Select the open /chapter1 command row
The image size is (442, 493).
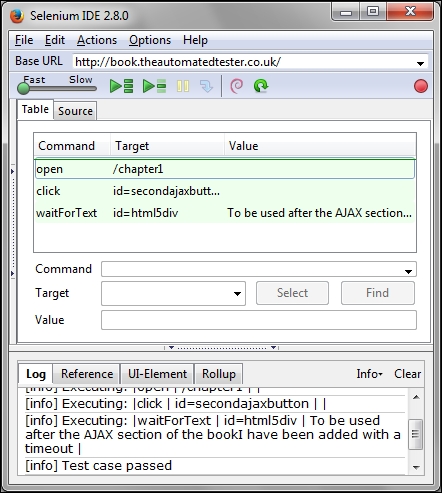pos(225,169)
